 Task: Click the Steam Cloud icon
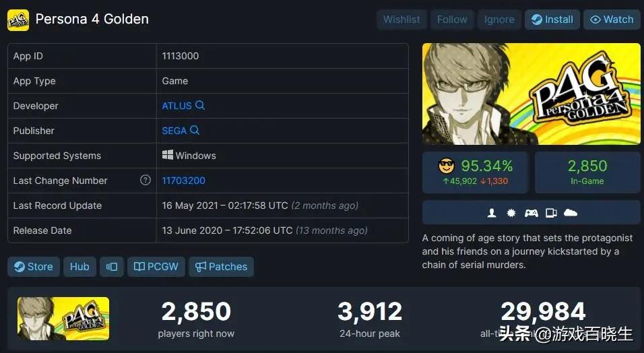pos(571,213)
